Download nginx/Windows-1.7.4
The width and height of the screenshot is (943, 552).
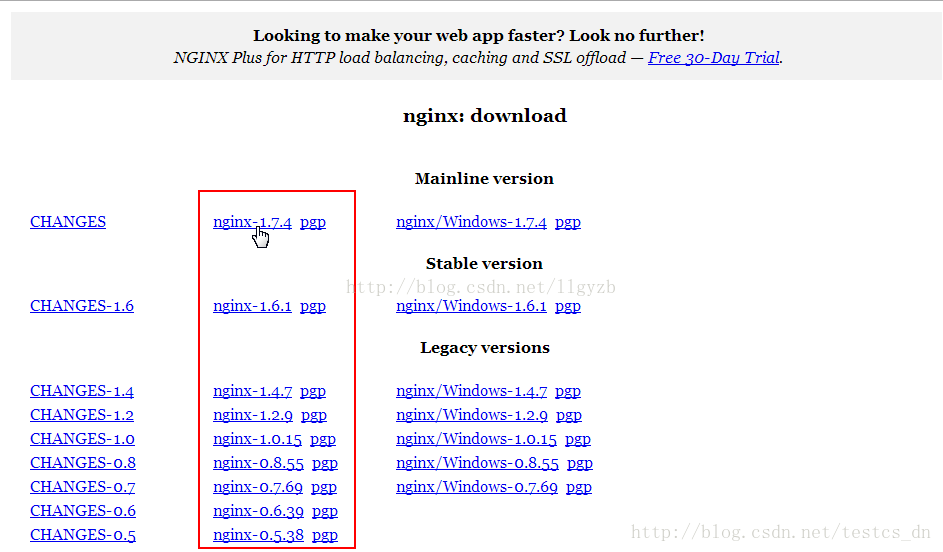[x=471, y=222]
